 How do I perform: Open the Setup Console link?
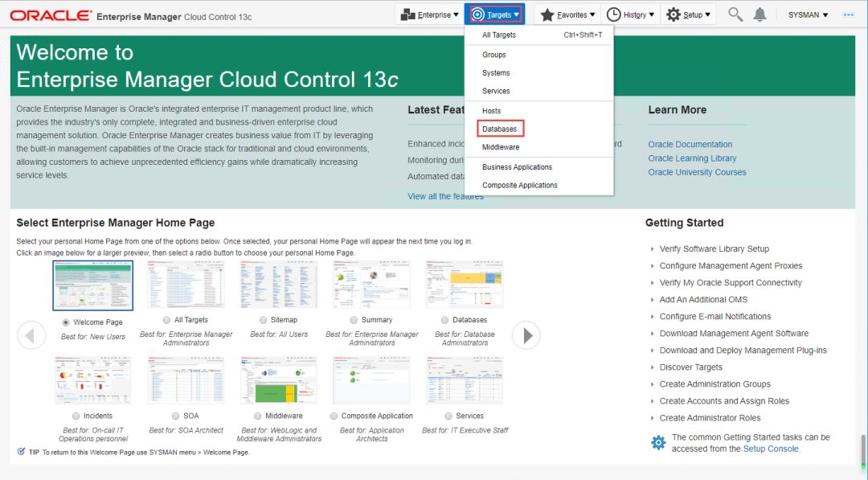tap(771, 449)
